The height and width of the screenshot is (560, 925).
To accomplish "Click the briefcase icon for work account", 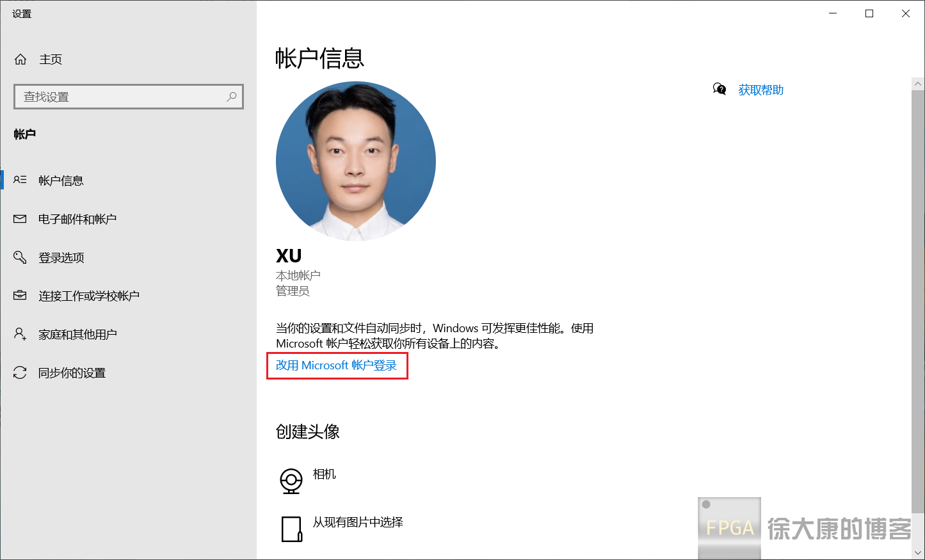I will [20, 295].
